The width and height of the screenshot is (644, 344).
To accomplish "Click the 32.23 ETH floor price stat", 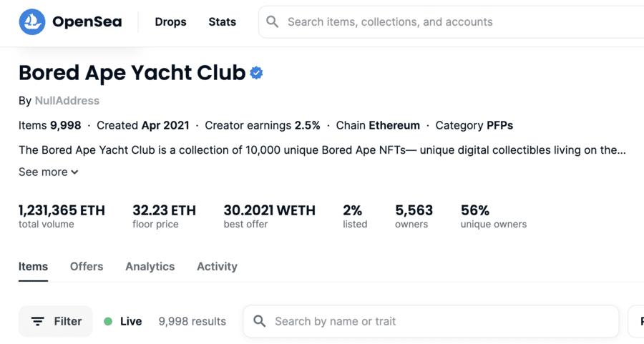I will point(165,216).
